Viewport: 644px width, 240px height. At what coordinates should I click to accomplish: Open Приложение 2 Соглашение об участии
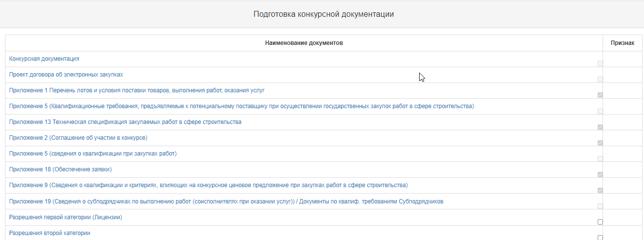[x=78, y=138]
